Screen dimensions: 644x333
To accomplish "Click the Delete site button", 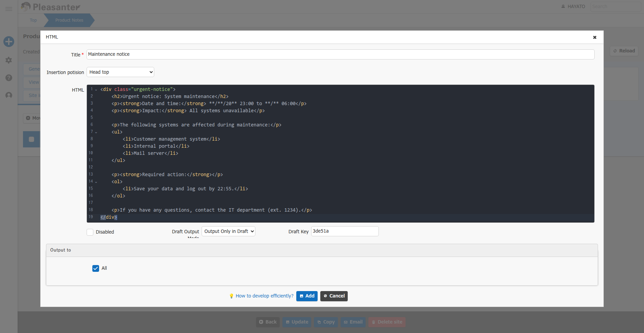I will pyautogui.click(x=387, y=322).
